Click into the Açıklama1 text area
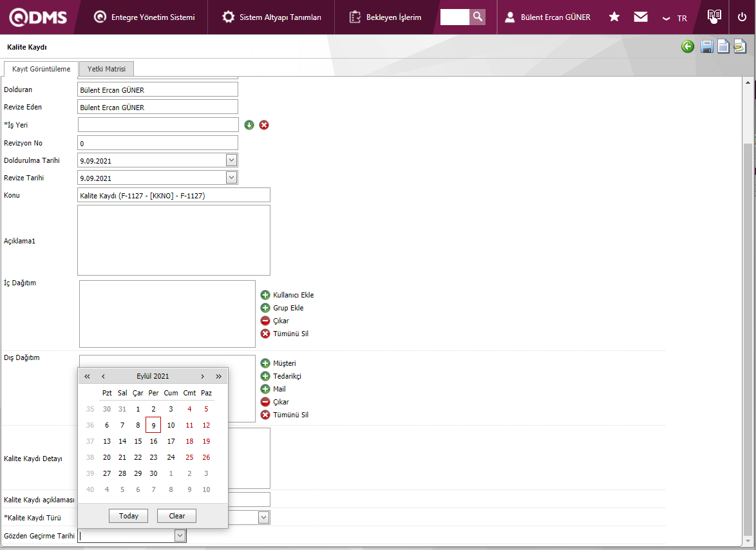 tap(173, 240)
